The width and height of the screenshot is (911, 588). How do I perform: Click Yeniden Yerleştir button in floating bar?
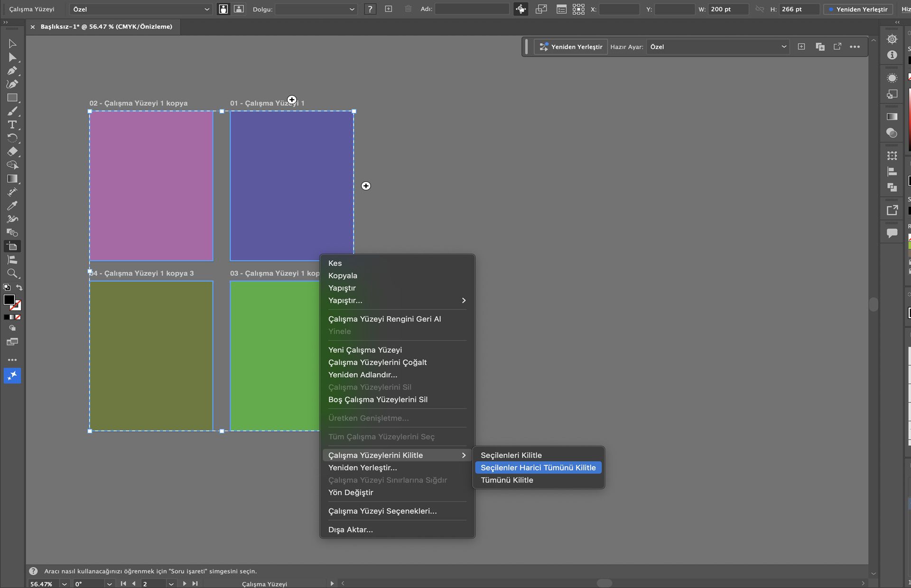(571, 47)
